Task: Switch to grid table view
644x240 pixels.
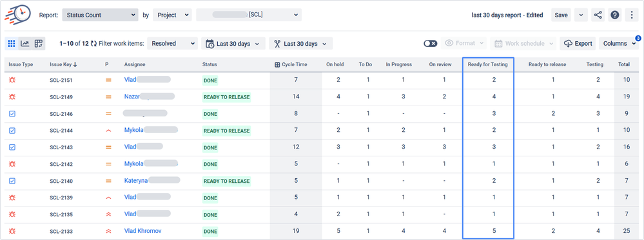Action: click(12, 44)
